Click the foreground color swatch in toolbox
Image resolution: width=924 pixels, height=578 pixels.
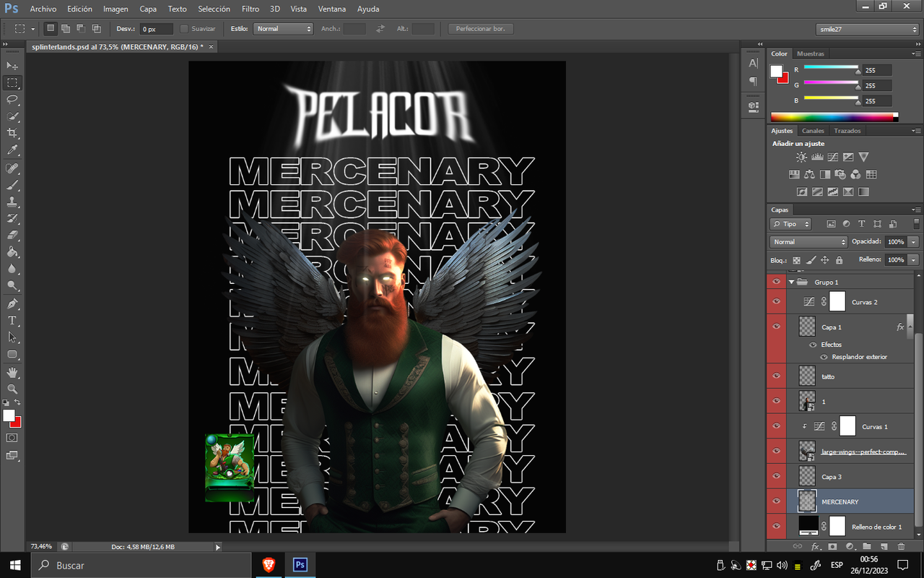[x=9, y=415]
